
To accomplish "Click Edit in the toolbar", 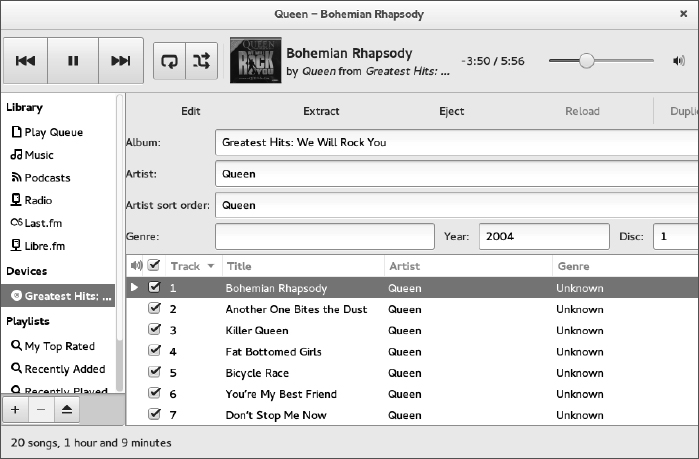I will point(191,111).
